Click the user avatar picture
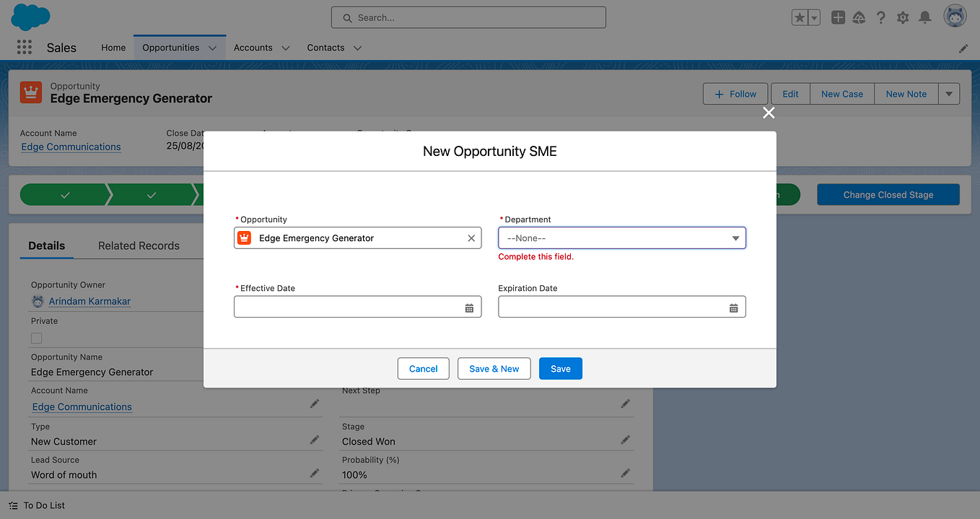This screenshot has height=519, width=980. pyautogui.click(x=954, y=15)
